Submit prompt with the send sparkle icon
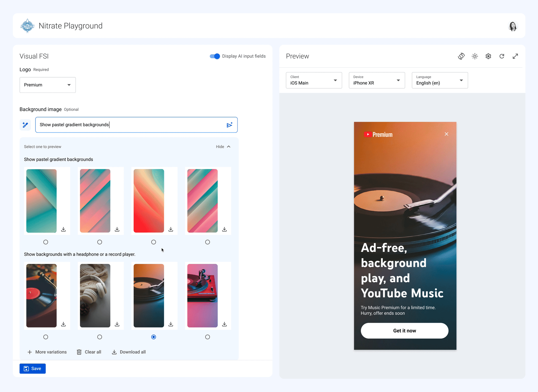 tap(229, 125)
